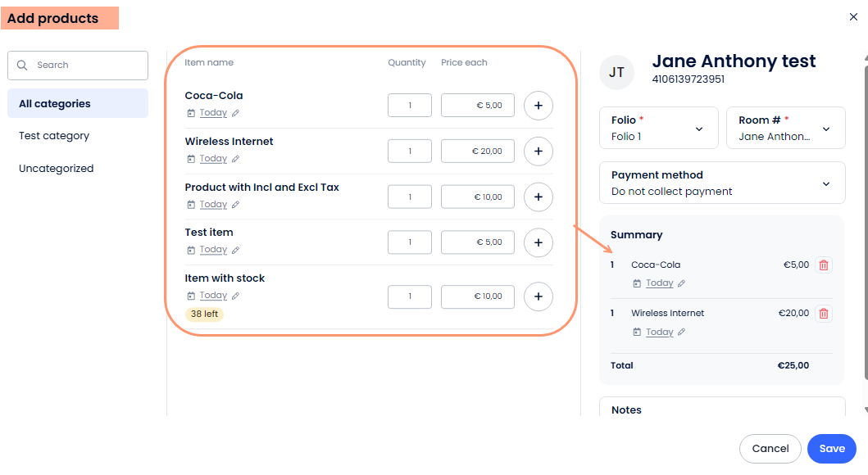Image resolution: width=868 pixels, height=475 pixels.
Task: Click the search magnifier icon
Action: [22, 66]
